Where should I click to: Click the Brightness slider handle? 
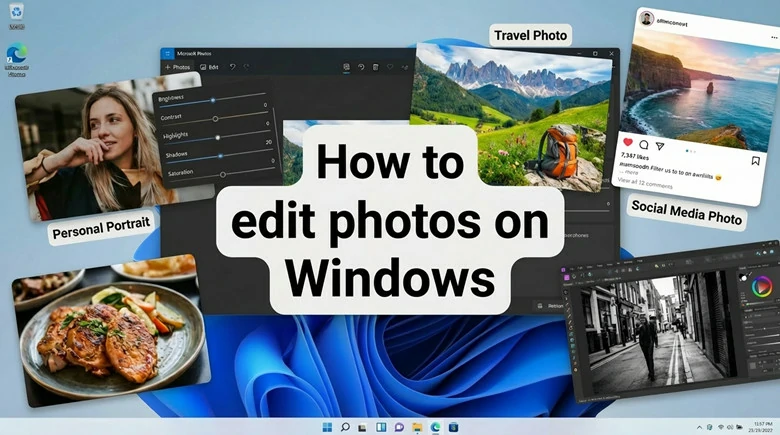213,100
